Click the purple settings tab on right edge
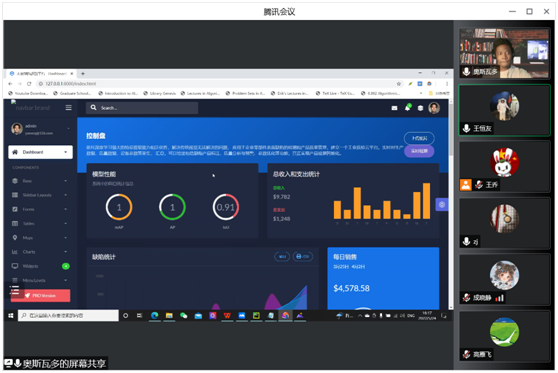The height and width of the screenshot is (373, 558). coord(442,205)
